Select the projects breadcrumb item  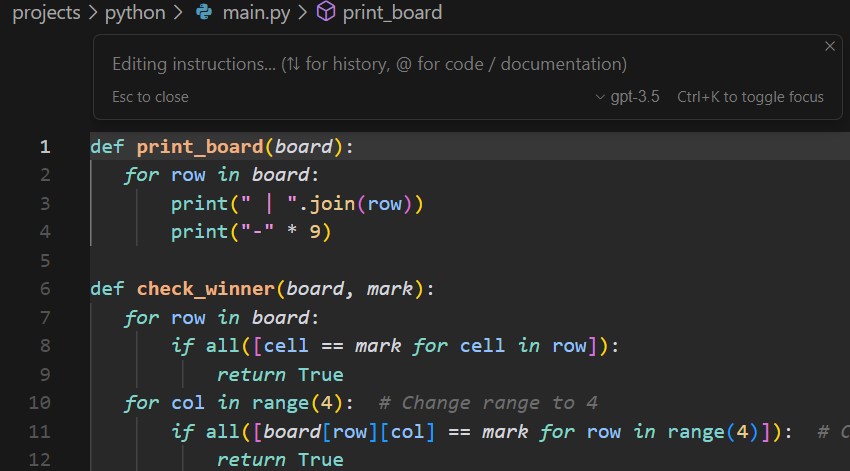(45, 13)
